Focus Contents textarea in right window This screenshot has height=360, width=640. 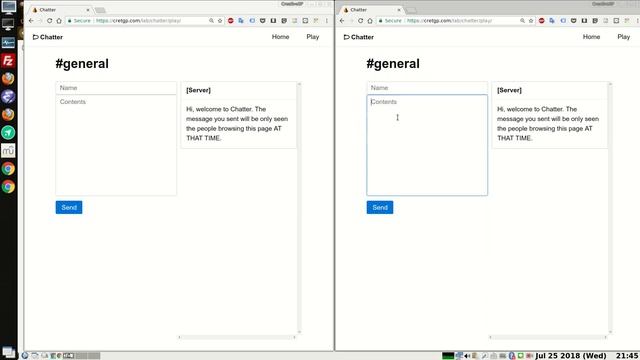coord(427,145)
